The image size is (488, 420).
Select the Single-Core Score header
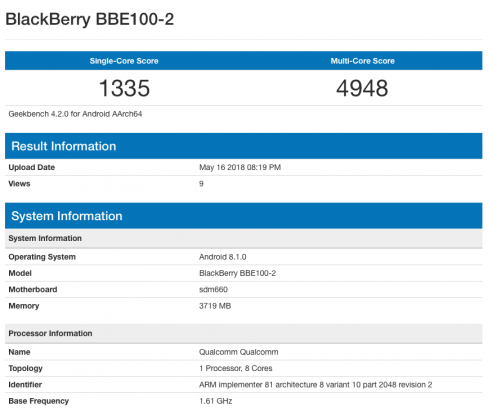pos(124,61)
